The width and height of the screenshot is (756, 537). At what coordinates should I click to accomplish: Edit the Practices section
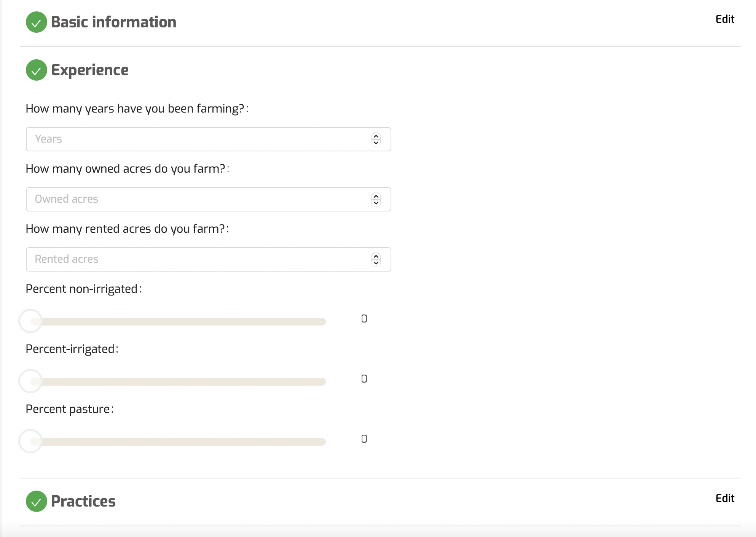click(x=725, y=498)
